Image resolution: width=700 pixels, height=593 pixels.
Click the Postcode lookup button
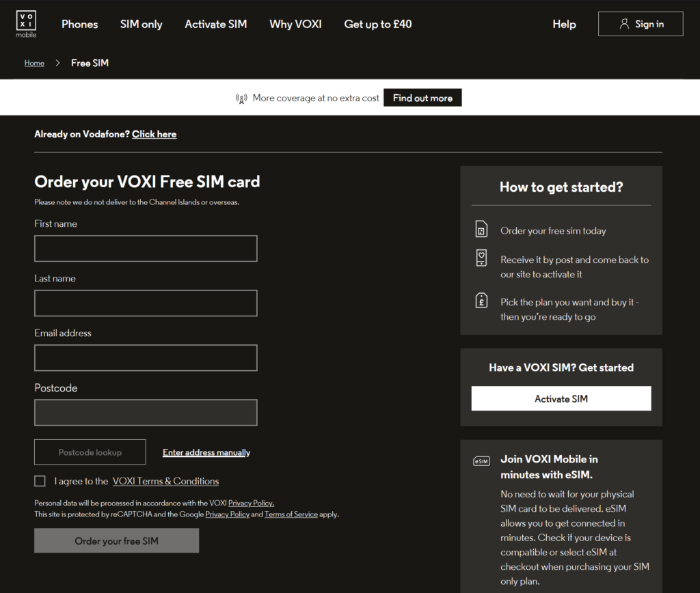[90, 452]
